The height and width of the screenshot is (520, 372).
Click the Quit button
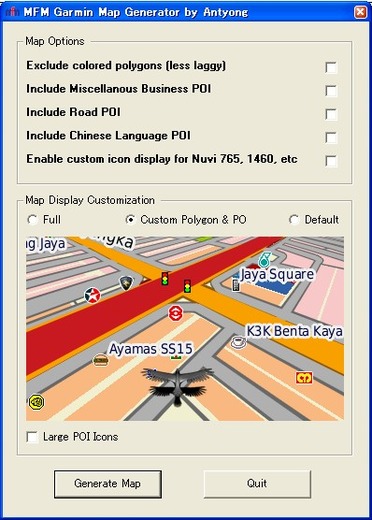[x=257, y=484]
